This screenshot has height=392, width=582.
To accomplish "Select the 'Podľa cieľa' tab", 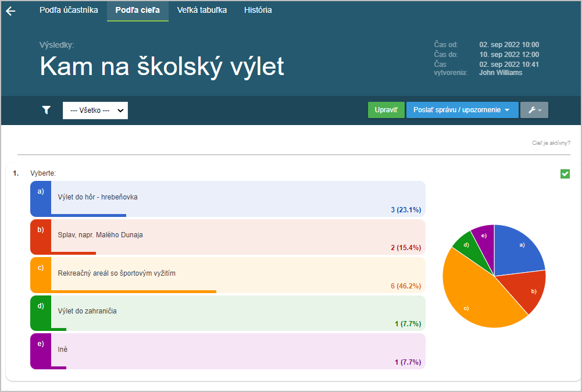I will point(138,10).
